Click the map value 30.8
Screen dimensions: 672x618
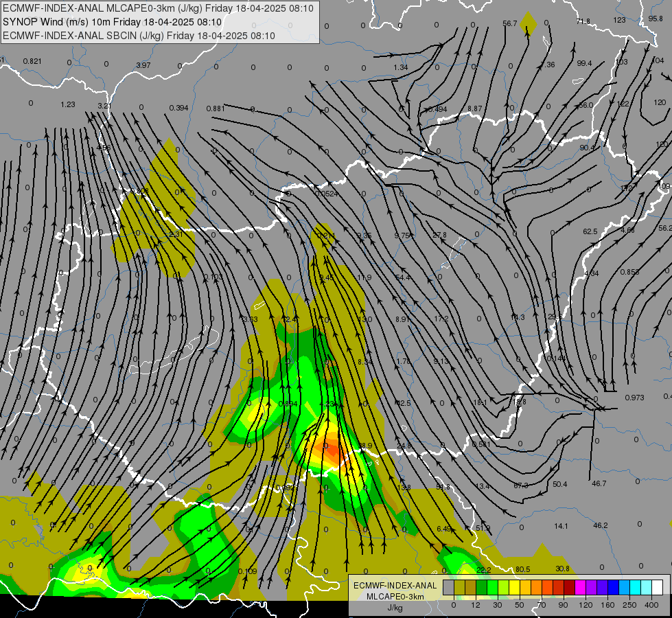562,569
